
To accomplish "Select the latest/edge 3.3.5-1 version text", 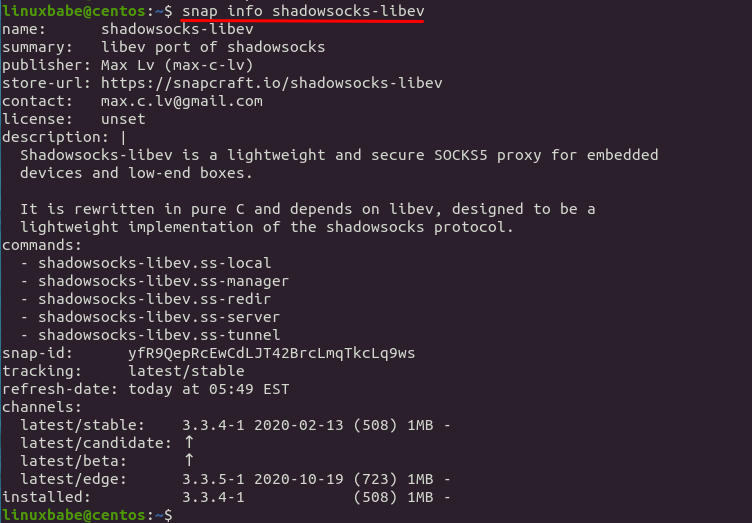I will 213,479.
